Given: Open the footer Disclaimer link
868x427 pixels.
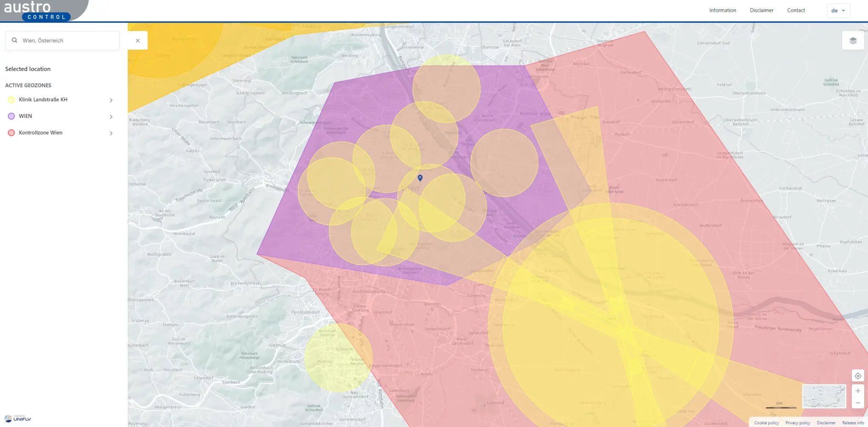Looking at the screenshot, I should point(826,423).
